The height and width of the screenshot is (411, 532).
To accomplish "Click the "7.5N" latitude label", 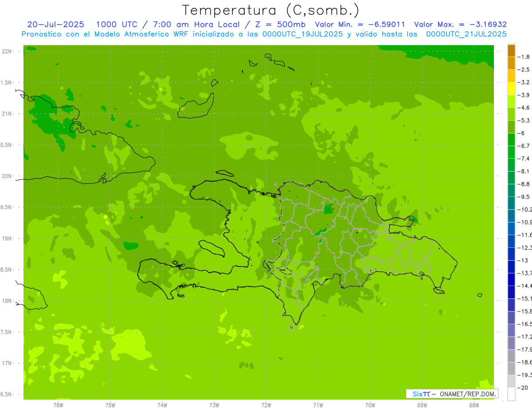I will pyautogui.click(x=7, y=332).
